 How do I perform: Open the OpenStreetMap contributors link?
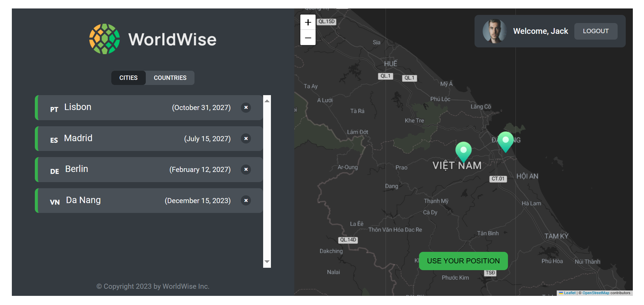(x=596, y=293)
